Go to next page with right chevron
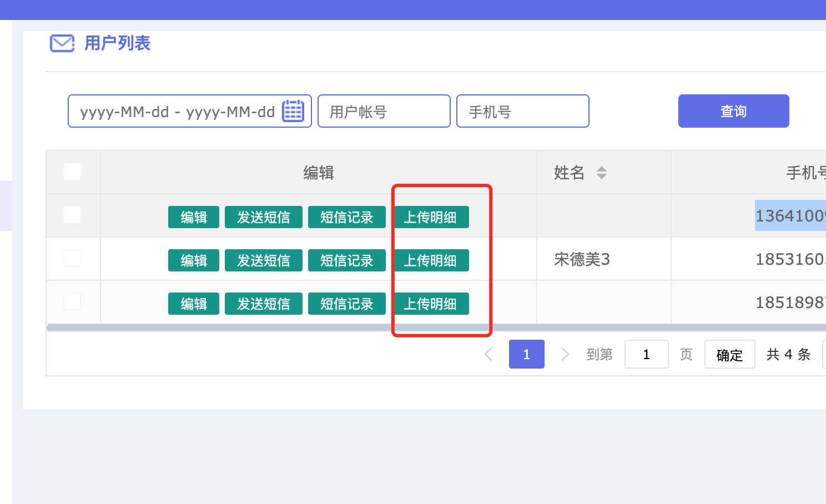826x504 pixels. tap(565, 354)
